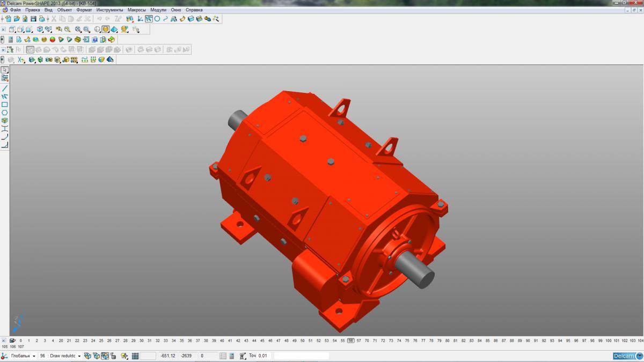Toggle level 105 in the second levels row

(x=5, y=347)
